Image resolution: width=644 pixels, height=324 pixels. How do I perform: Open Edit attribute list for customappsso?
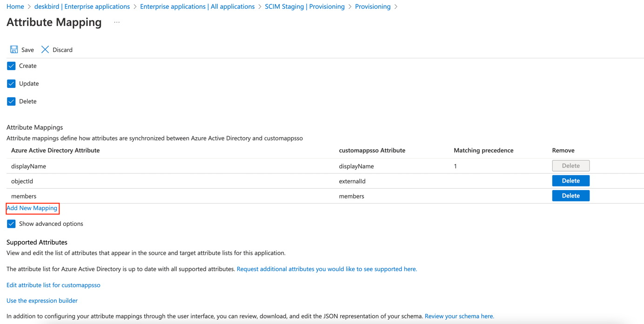[54, 285]
